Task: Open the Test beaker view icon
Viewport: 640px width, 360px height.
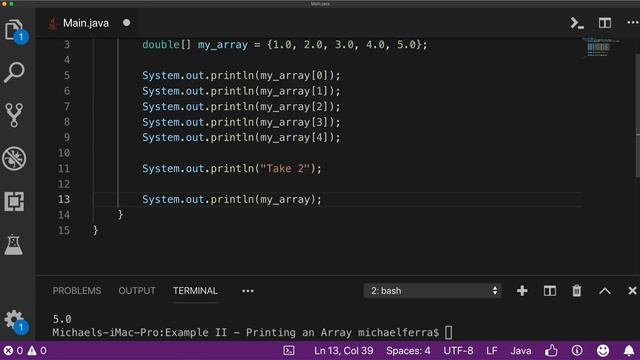Action: click(14, 244)
